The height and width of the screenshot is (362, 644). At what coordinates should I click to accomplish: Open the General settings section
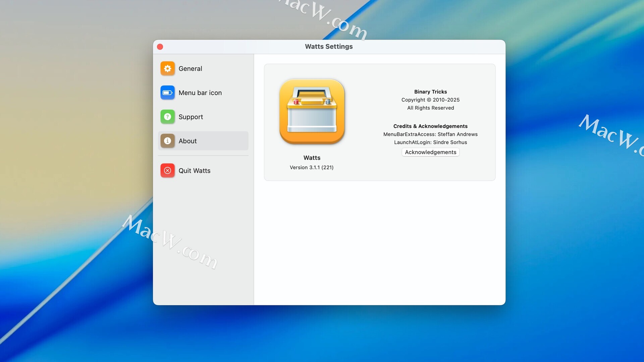coord(190,69)
